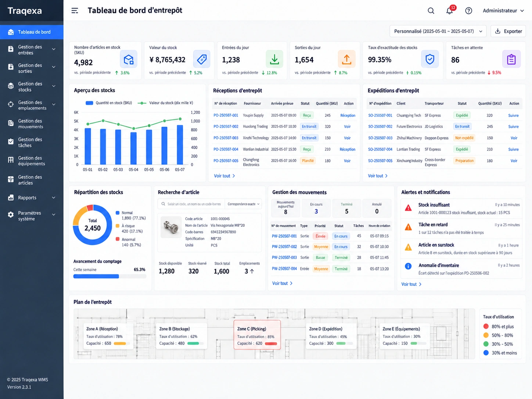The width and height of the screenshot is (532, 399).
Task: Select the Terminé movements tab
Action: [x=346, y=208]
